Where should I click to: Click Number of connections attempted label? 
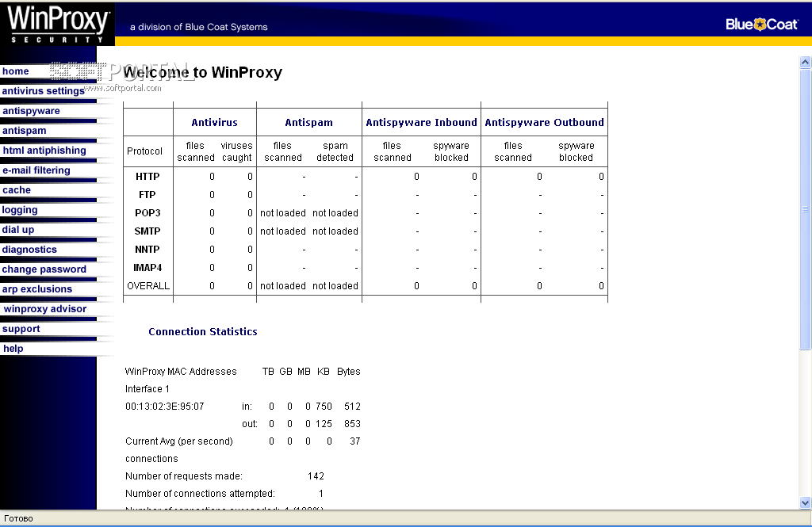point(200,494)
